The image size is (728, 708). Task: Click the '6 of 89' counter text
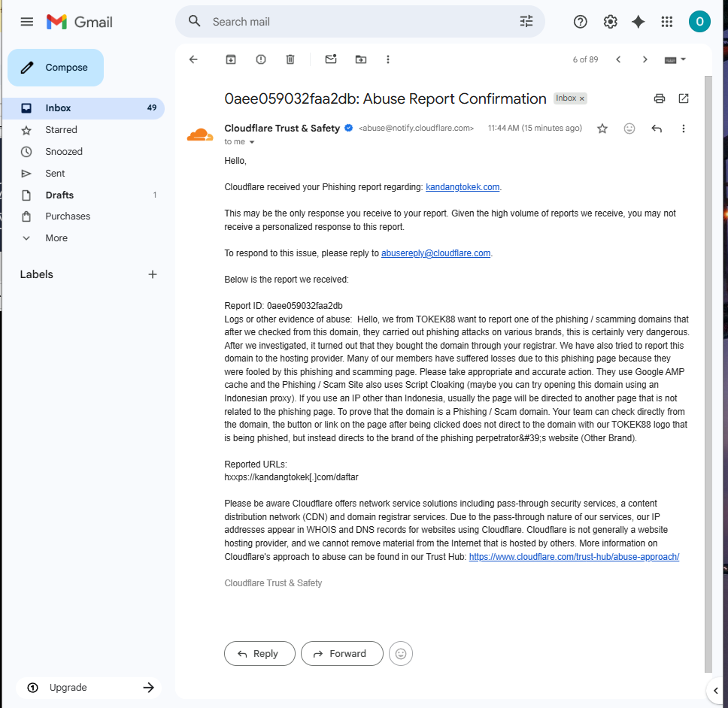click(585, 59)
